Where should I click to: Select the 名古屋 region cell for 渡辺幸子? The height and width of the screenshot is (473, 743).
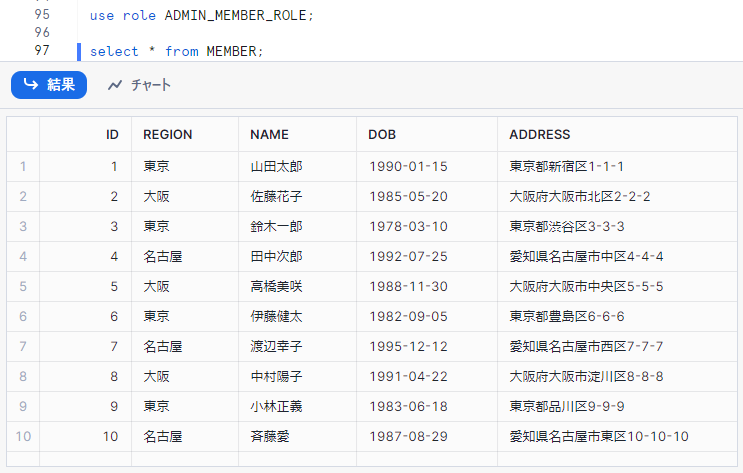pos(185,346)
